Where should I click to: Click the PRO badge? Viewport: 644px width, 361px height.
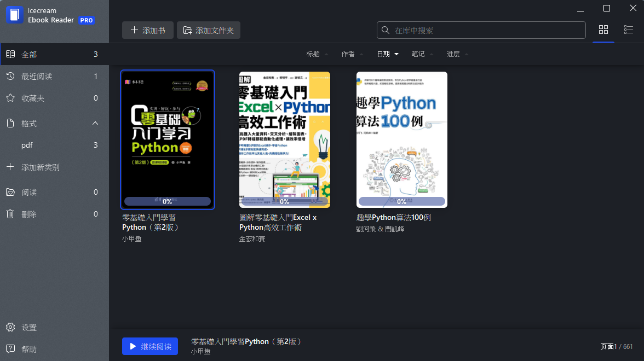click(87, 20)
